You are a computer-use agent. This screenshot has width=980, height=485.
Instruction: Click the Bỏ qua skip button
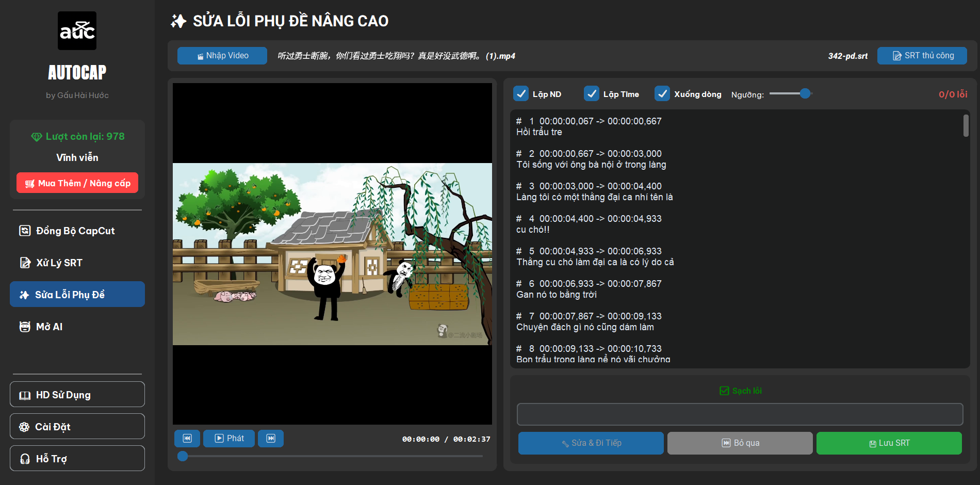(x=740, y=443)
